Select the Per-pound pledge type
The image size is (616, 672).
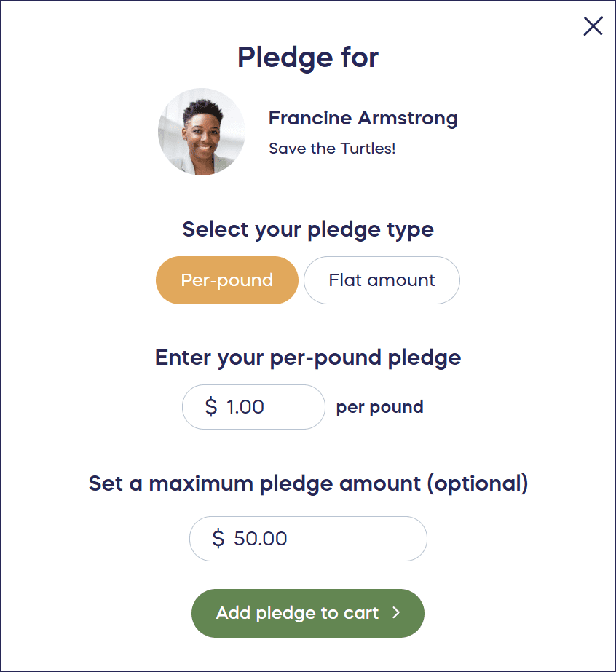pos(226,280)
